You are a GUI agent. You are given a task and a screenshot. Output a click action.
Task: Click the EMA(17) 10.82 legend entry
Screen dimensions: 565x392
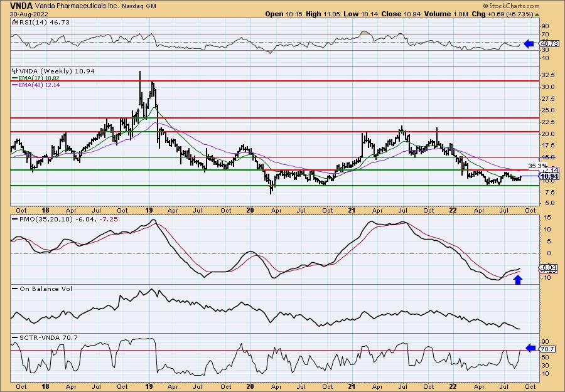[x=39, y=78]
